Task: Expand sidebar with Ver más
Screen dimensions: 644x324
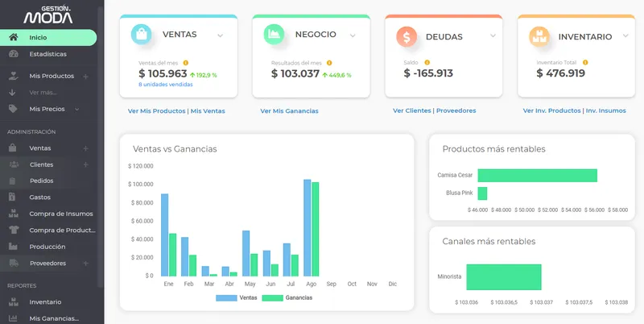Action: coord(43,93)
